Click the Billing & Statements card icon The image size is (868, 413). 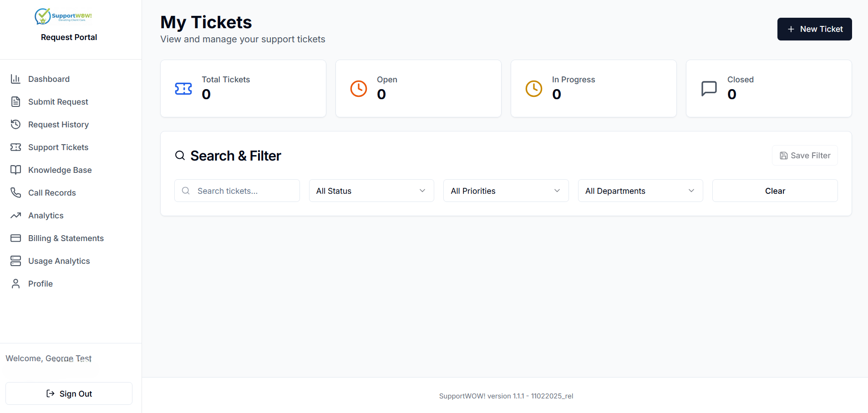pos(15,238)
